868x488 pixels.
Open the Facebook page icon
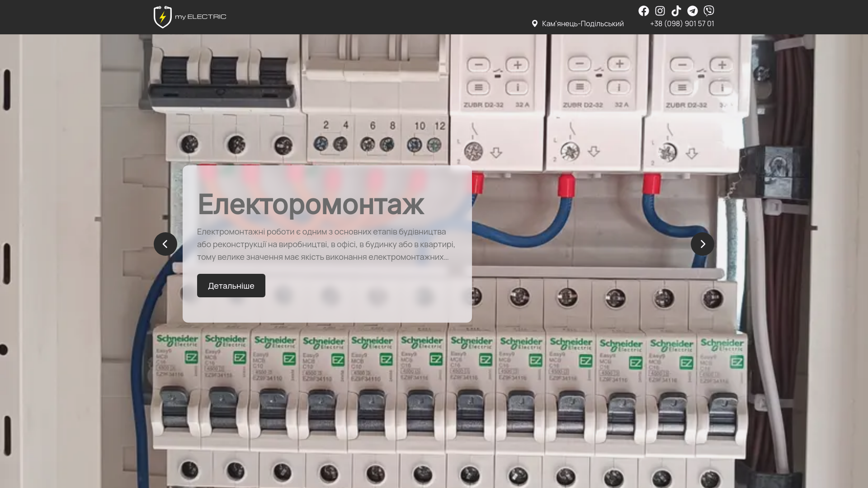(x=644, y=11)
